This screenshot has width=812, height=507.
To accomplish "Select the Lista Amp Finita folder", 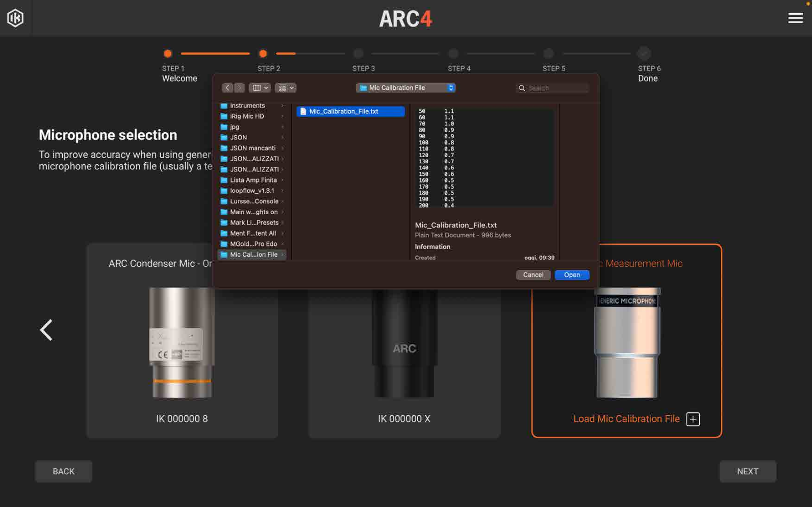I will 252,180.
